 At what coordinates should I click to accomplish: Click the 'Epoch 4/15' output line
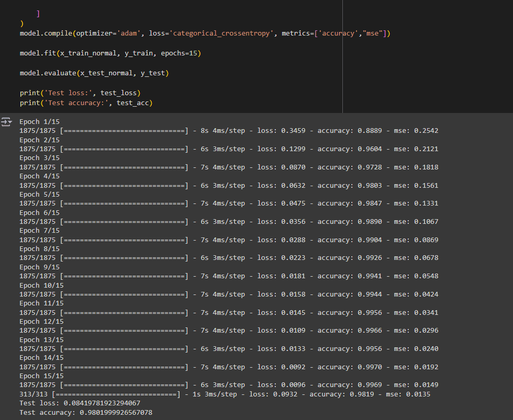[40, 176]
